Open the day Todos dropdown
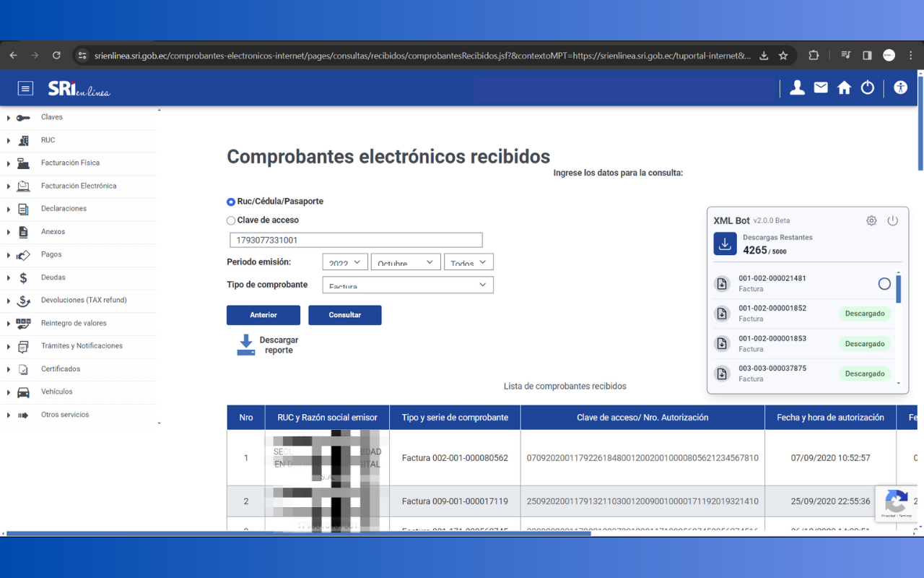Viewport: 924px width, 578px height. [468, 262]
